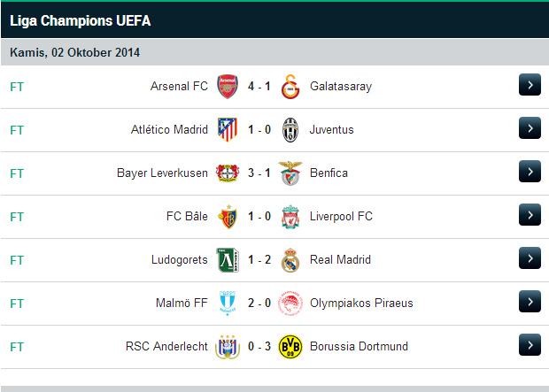Click the Bayer Leverkusen logo
This screenshot has height=392, width=549.
click(x=228, y=173)
